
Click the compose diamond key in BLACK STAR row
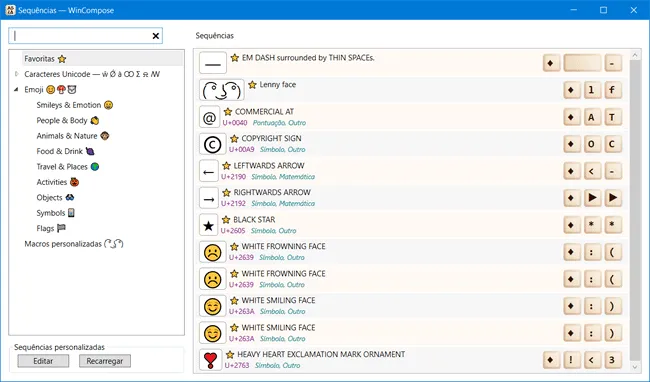click(571, 225)
